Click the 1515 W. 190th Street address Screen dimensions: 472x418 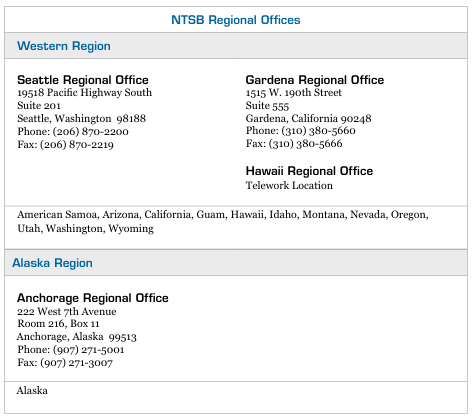point(294,92)
